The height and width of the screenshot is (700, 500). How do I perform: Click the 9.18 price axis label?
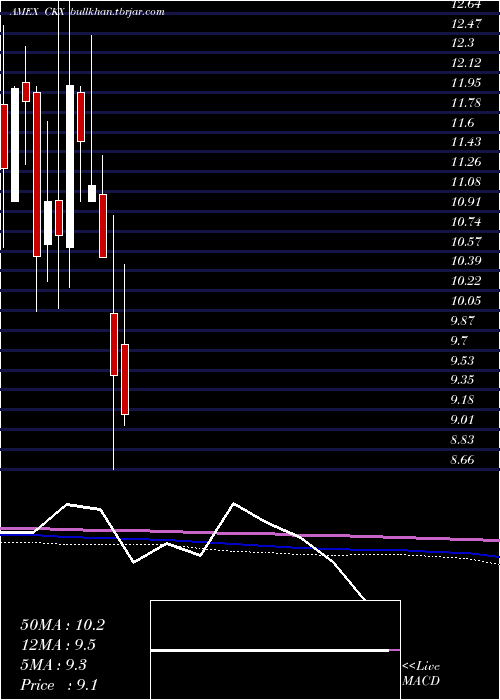click(462, 400)
